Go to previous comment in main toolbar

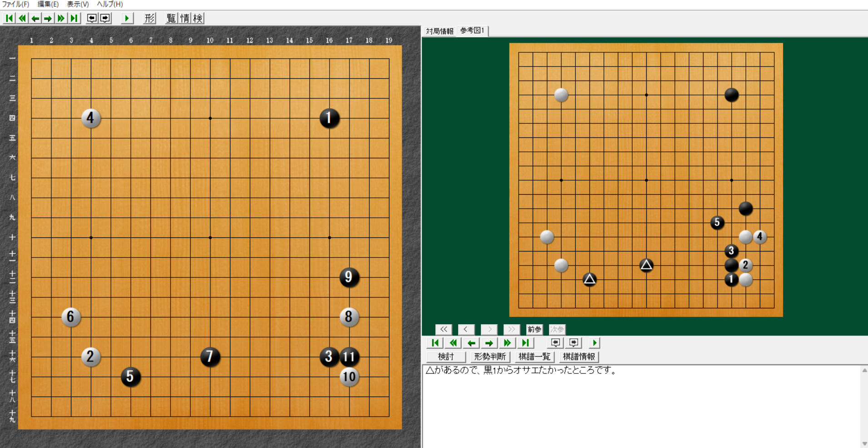click(92, 18)
